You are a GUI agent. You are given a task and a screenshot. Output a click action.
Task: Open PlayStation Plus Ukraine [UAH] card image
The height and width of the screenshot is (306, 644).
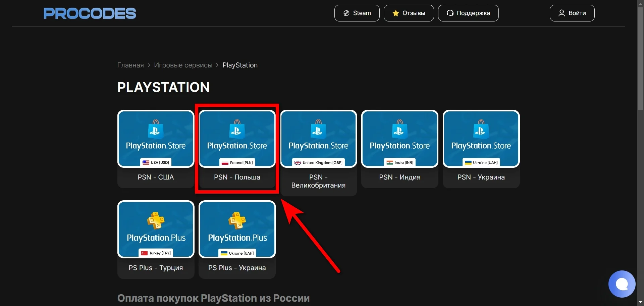pyautogui.click(x=237, y=229)
